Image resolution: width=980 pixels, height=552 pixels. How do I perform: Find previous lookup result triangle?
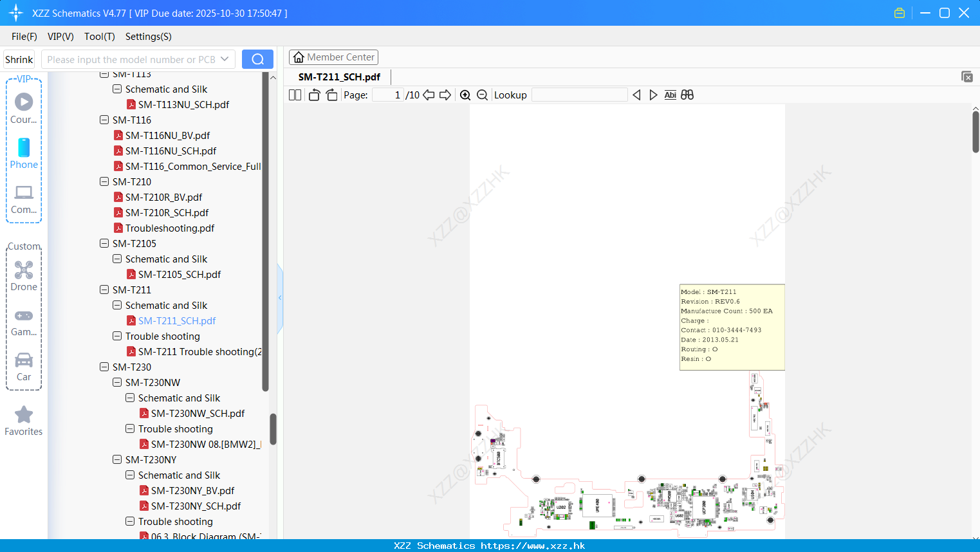pos(636,95)
